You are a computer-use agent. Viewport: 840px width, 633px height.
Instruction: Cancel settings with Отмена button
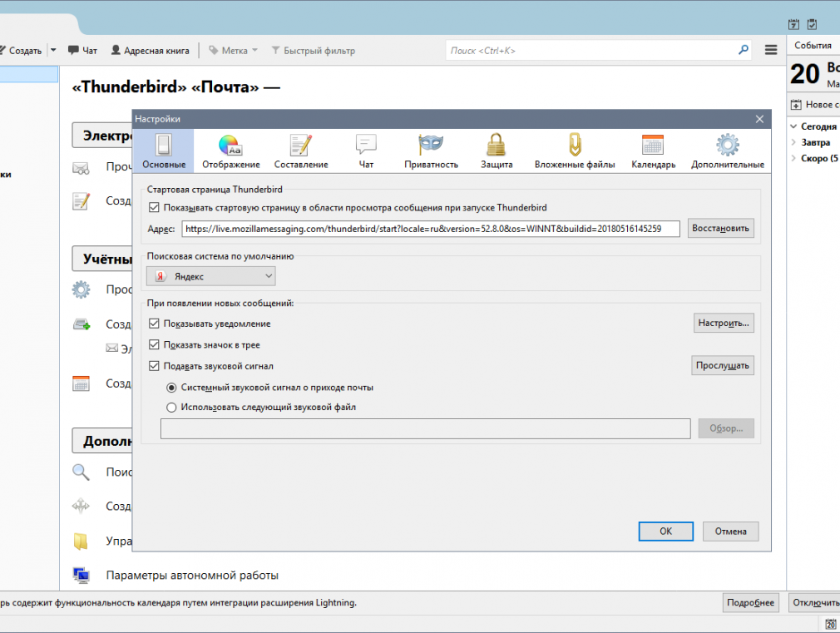[x=731, y=532]
